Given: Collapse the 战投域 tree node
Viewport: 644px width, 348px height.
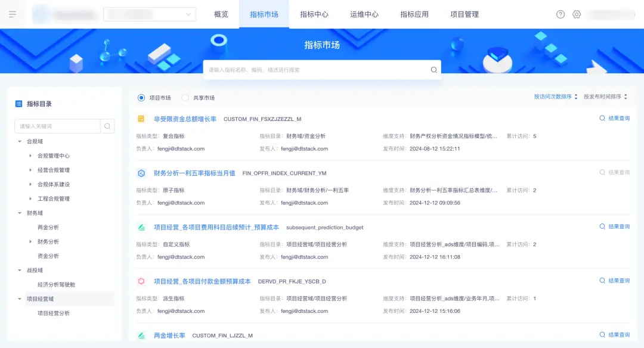Looking at the screenshot, I should coord(19,271).
